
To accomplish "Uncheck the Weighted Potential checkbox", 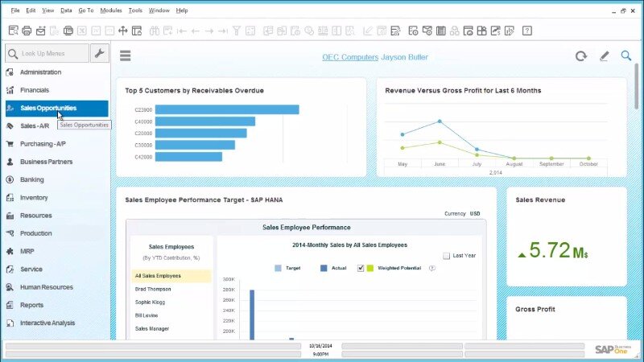I will point(360,268).
